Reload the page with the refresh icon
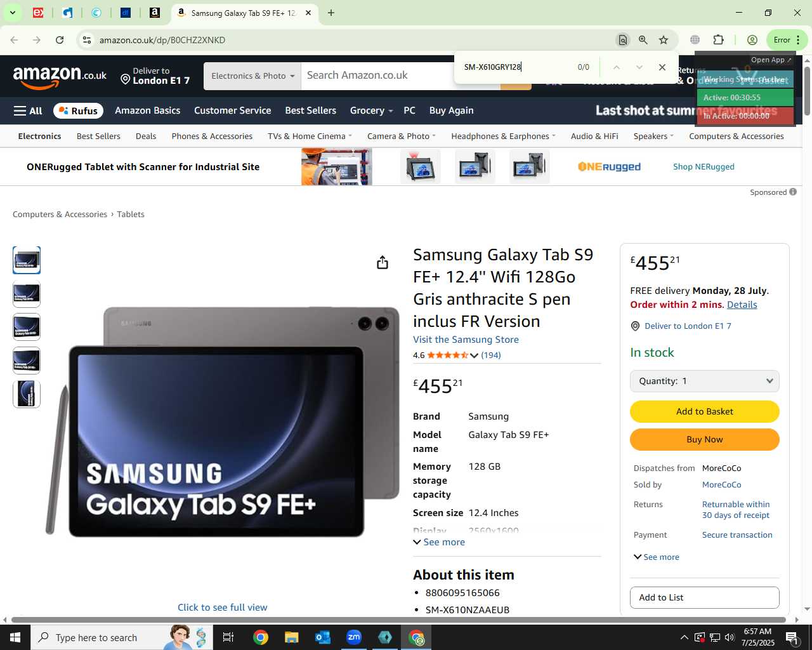The image size is (812, 650). click(60, 40)
